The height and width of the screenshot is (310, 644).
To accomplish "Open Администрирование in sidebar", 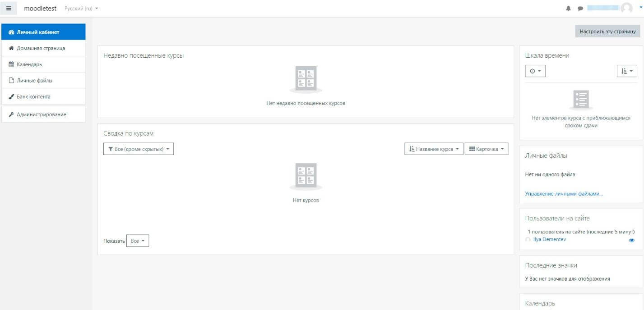I will [43, 114].
